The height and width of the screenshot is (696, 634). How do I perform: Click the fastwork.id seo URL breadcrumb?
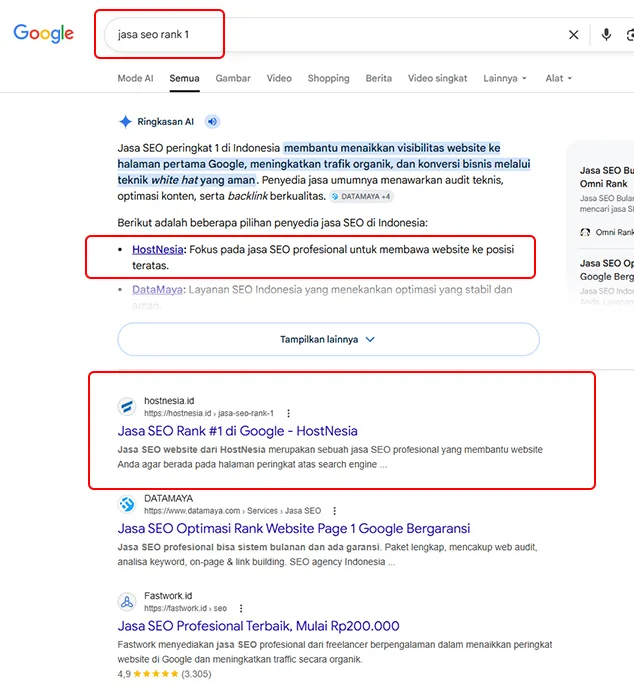185,608
